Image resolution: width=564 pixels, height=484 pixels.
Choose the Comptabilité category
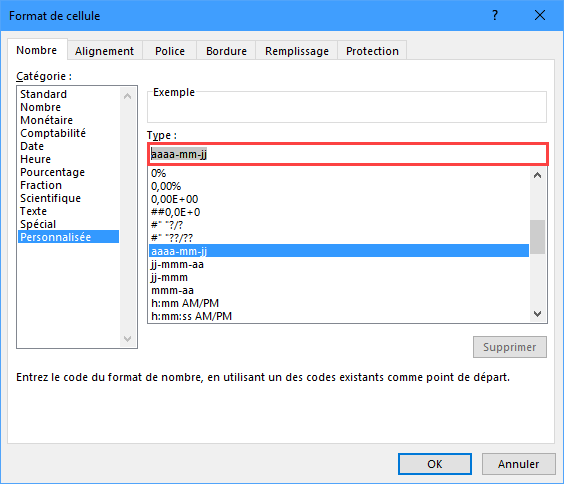pyautogui.click(x=68, y=133)
